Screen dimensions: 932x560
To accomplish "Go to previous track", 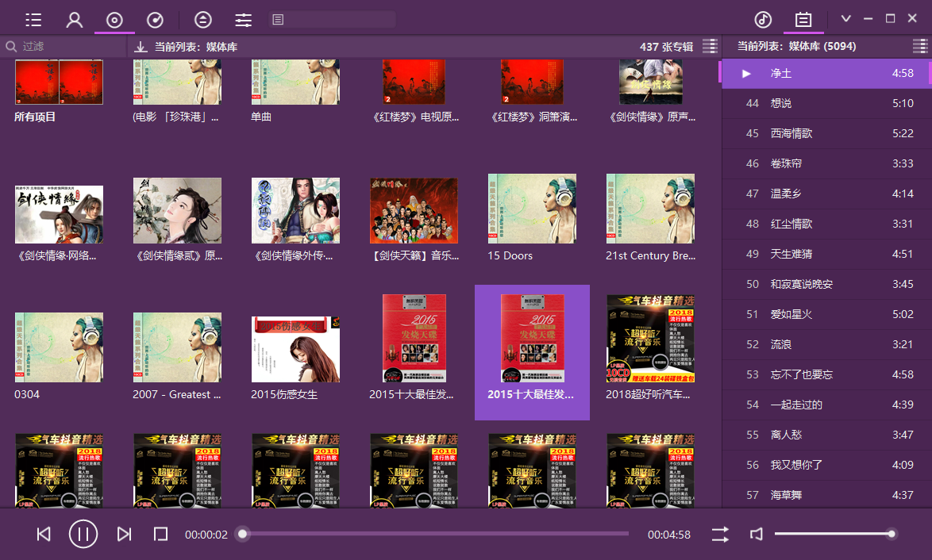I will [44, 534].
